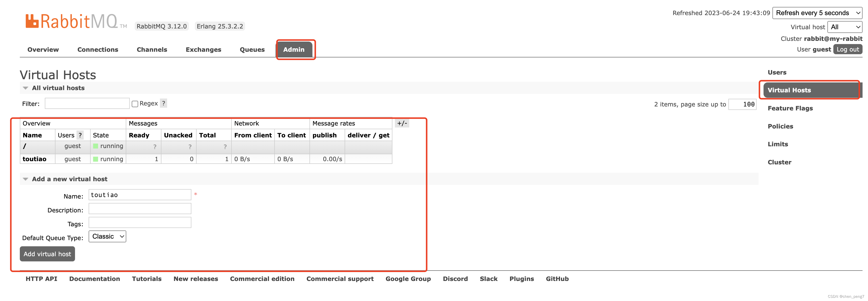Sort by the deliver / get column header
The width and height of the screenshot is (868, 301).
pyautogui.click(x=368, y=135)
